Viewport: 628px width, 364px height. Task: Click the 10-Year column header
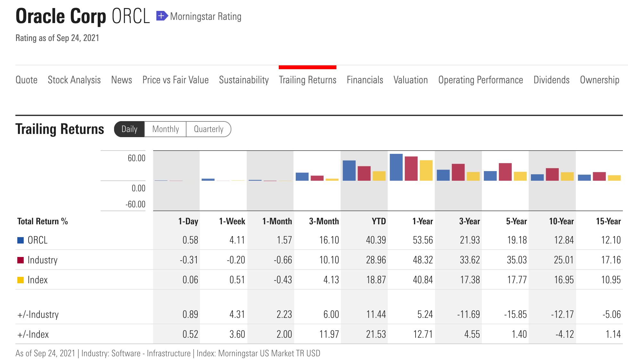(x=561, y=221)
